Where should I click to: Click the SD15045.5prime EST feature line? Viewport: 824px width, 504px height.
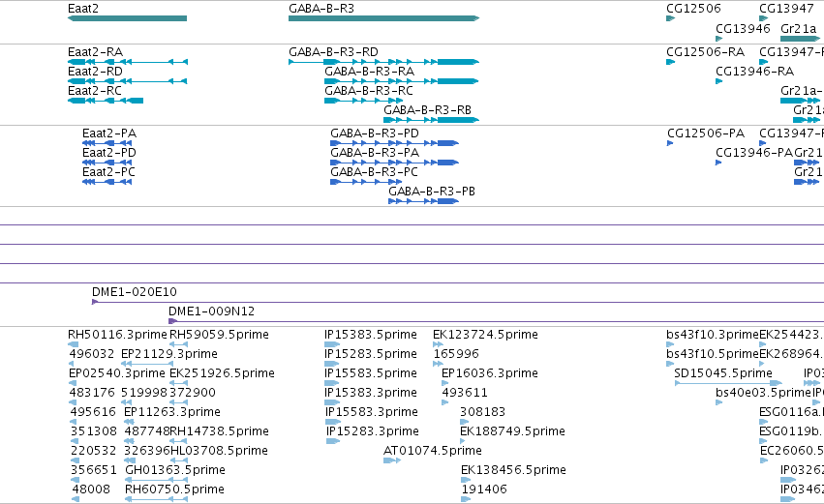(728, 383)
